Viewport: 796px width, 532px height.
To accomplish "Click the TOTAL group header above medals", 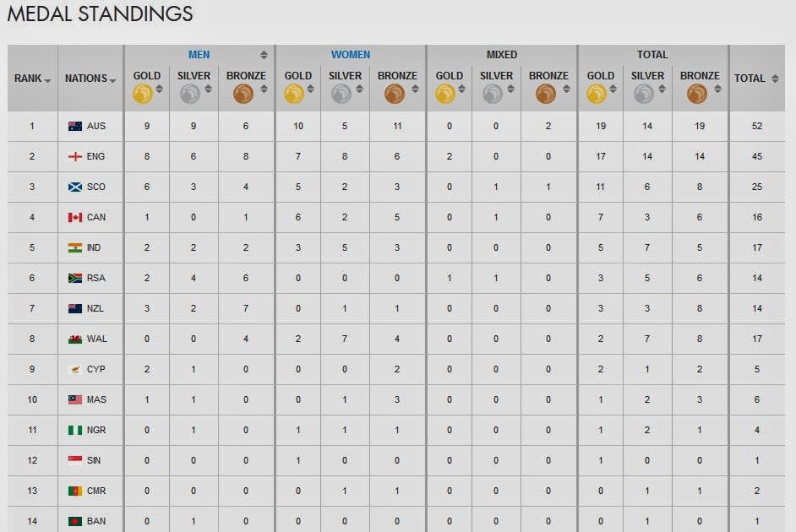I will tap(652, 55).
